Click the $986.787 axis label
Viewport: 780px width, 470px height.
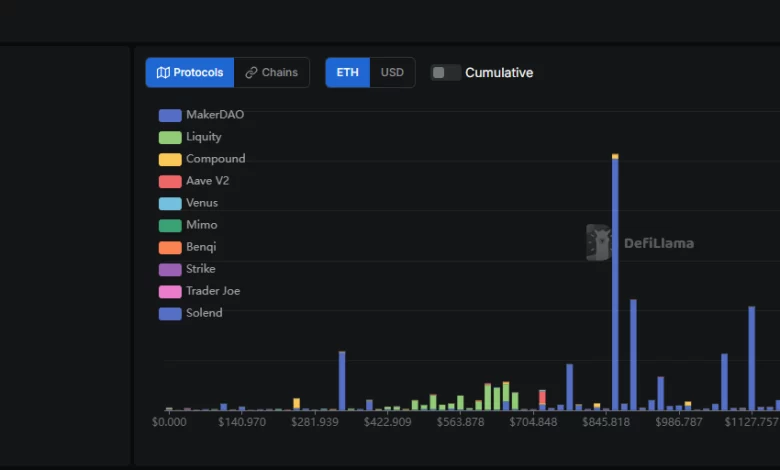point(679,422)
